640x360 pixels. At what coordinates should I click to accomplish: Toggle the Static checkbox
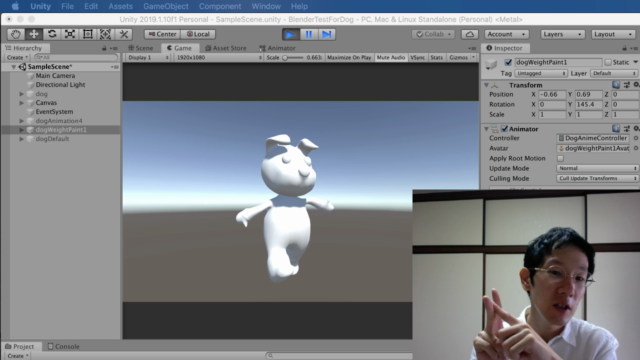[x=608, y=62]
